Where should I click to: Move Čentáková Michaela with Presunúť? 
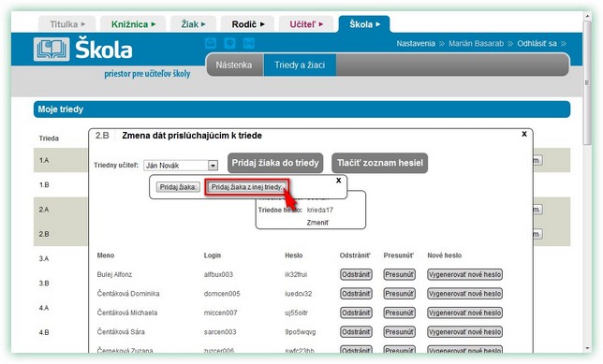pyautogui.click(x=400, y=313)
